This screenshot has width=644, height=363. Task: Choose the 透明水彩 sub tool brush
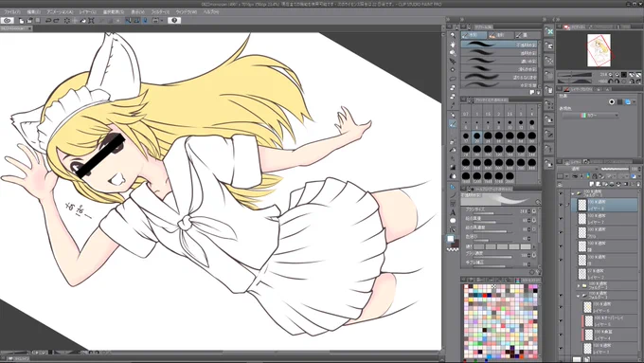[500, 53]
